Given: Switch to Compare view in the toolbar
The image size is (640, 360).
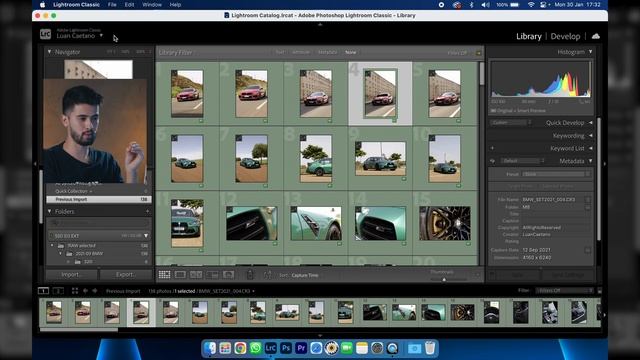Looking at the screenshot, I should [196, 275].
